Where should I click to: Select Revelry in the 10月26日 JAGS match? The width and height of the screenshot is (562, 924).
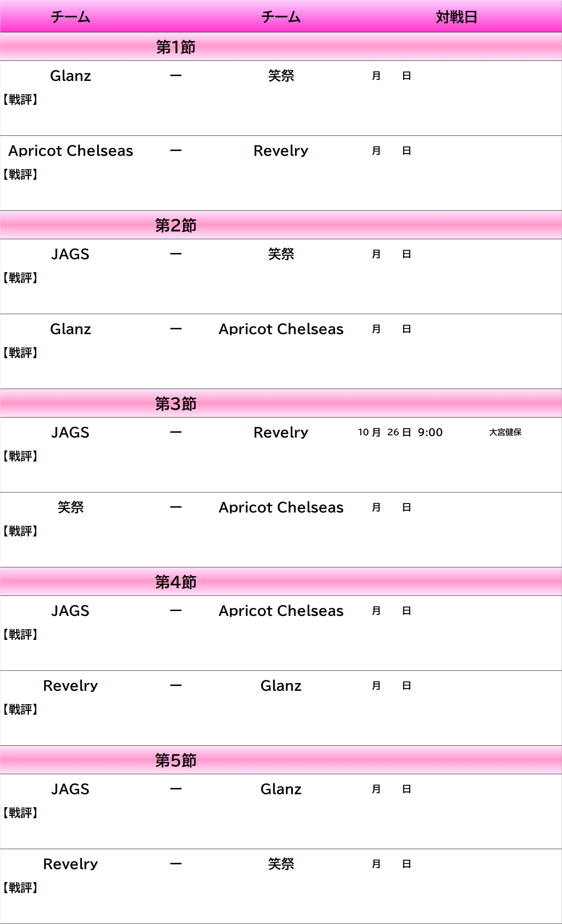pos(281,432)
